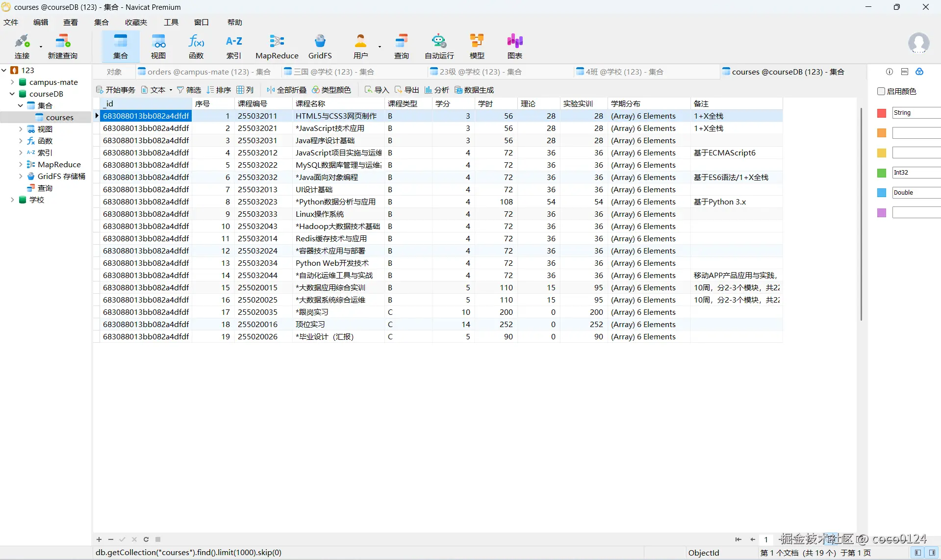Enable the 启用颜色 checkbox
This screenshot has width=941, height=560.
[x=881, y=91]
